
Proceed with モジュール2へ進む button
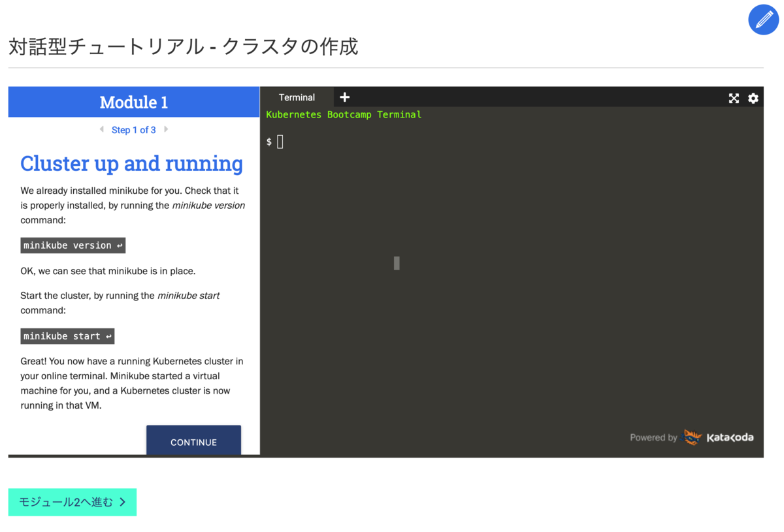pos(73,502)
